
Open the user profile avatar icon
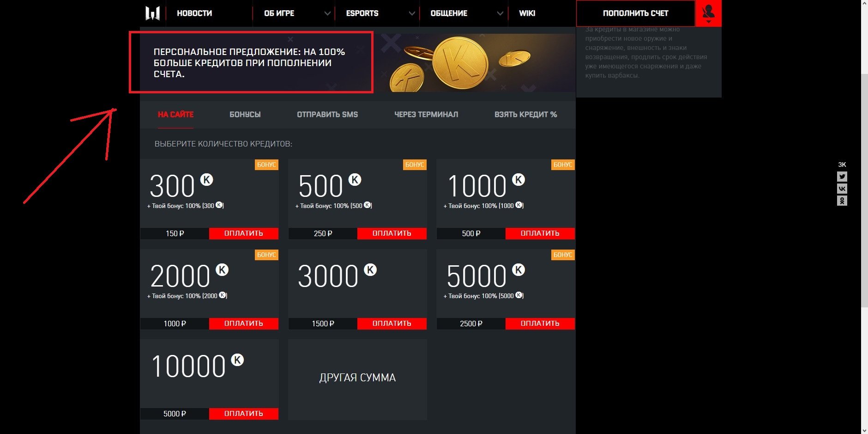click(x=708, y=13)
